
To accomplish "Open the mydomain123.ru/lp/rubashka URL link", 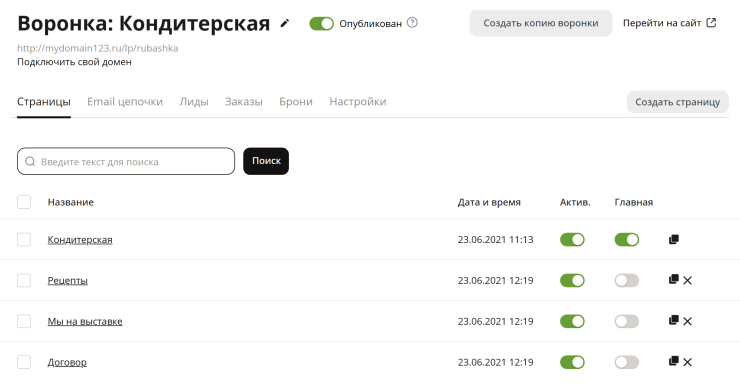I will tap(98, 48).
